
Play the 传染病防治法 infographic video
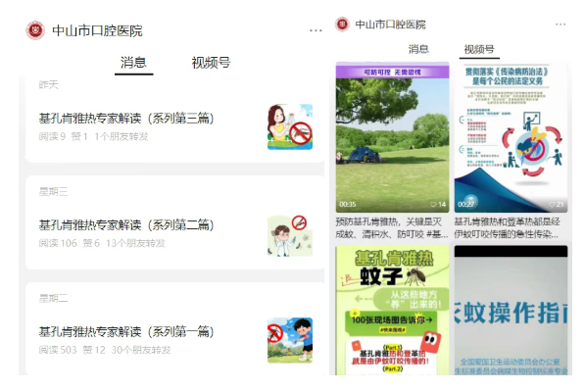coord(511,137)
